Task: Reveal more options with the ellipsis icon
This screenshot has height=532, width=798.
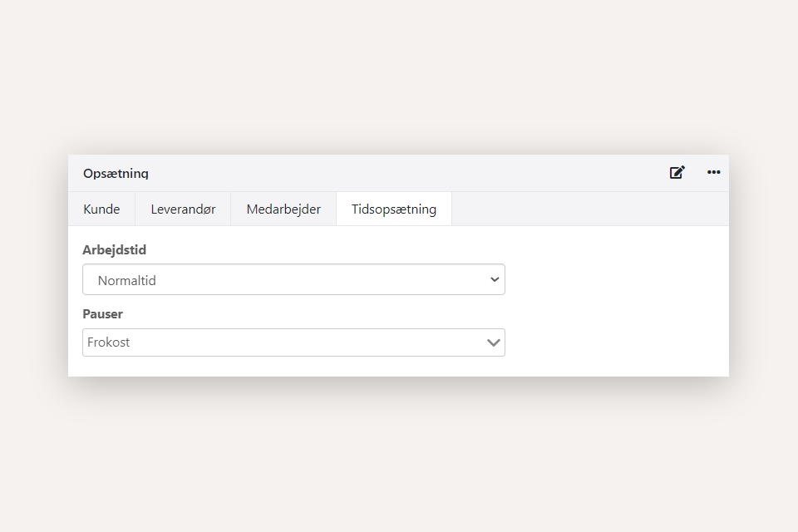Action: [713, 173]
